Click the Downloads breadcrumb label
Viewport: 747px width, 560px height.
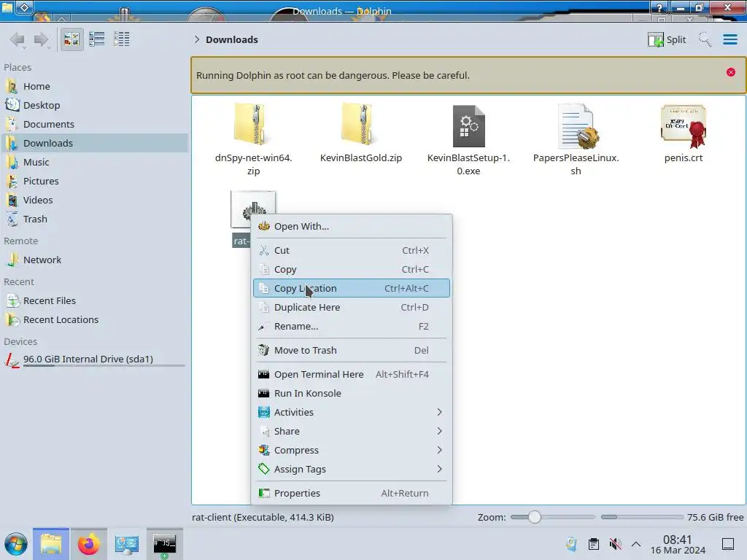point(232,39)
